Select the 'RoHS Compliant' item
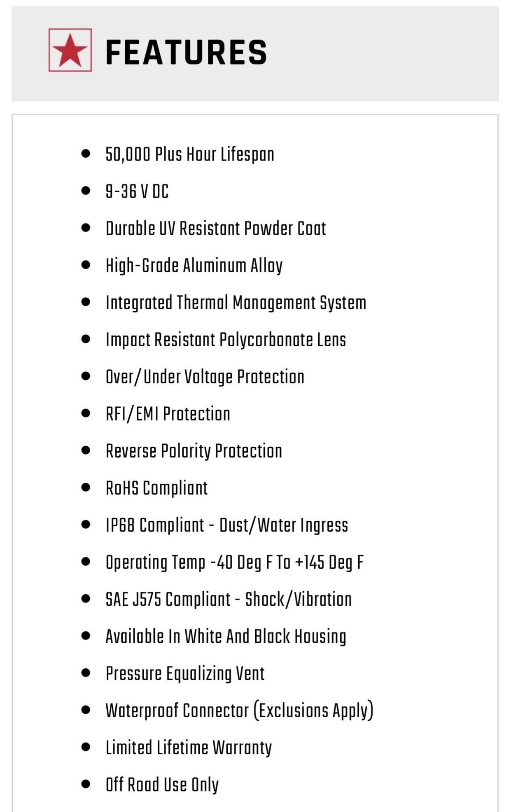511x812 pixels. pyautogui.click(x=156, y=488)
